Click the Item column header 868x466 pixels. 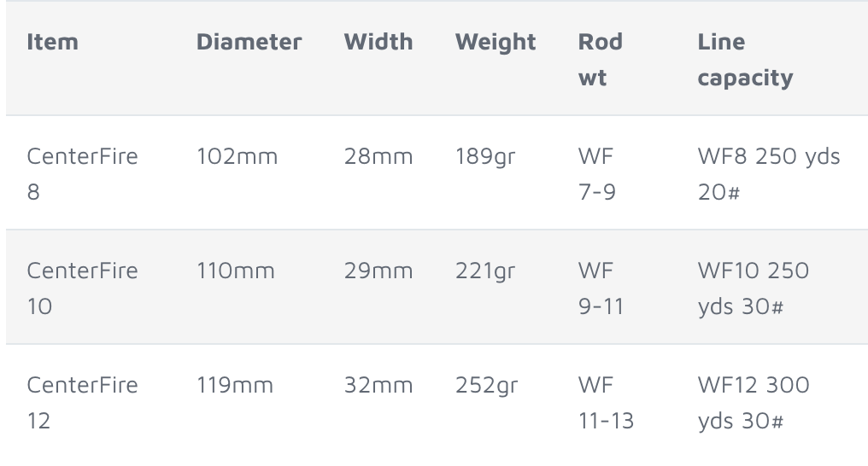tap(53, 42)
